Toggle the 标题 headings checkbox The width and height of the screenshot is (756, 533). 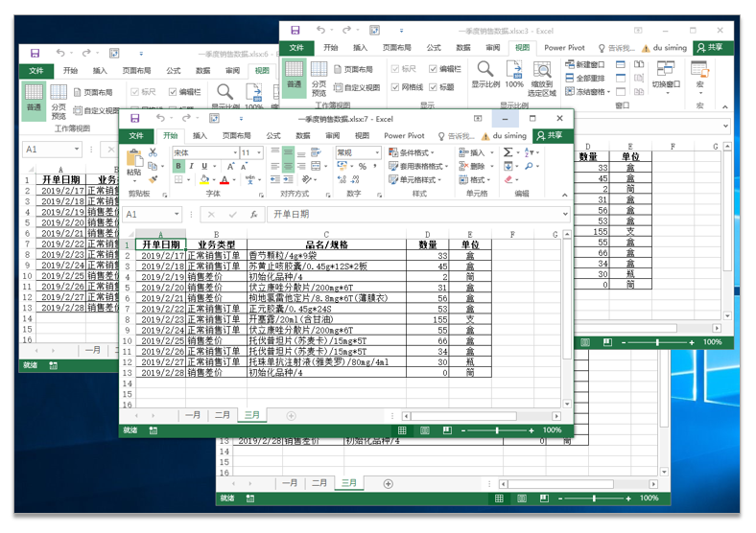(x=433, y=87)
